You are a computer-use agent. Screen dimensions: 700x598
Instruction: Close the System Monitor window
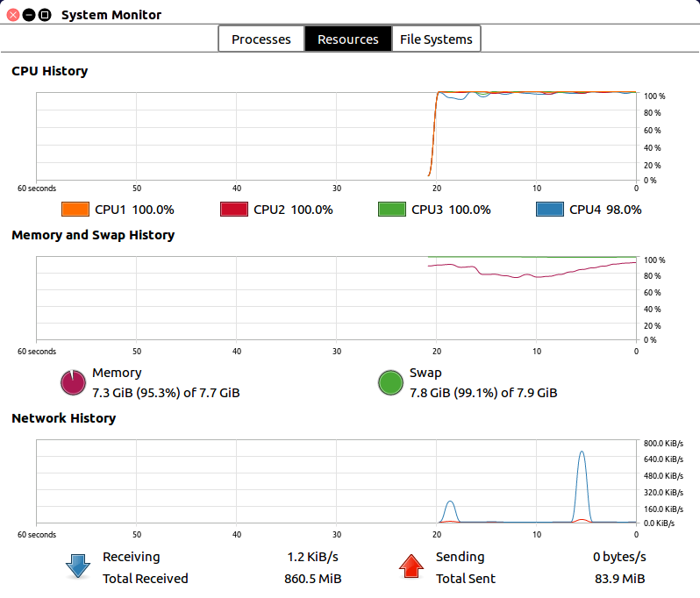pyautogui.click(x=13, y=15)
